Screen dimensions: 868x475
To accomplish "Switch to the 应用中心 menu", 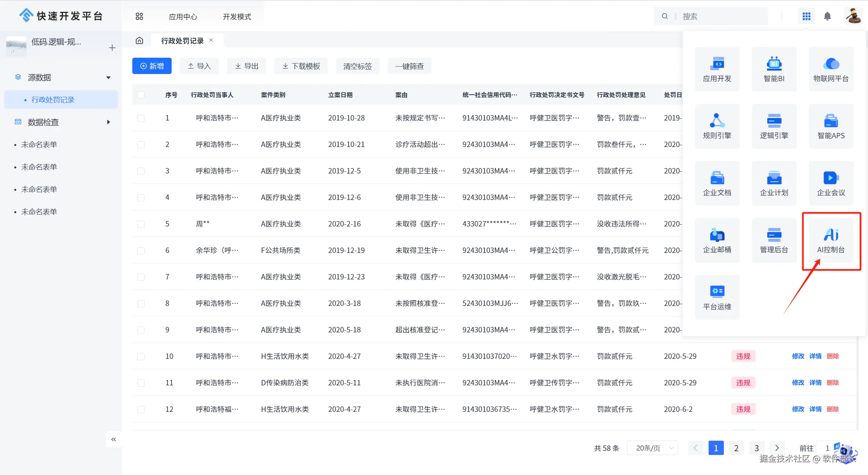I will 183,17.
